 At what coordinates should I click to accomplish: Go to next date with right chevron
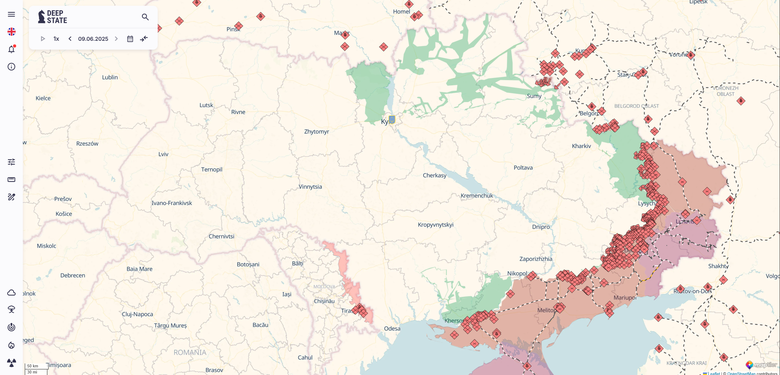coord(116,39)
